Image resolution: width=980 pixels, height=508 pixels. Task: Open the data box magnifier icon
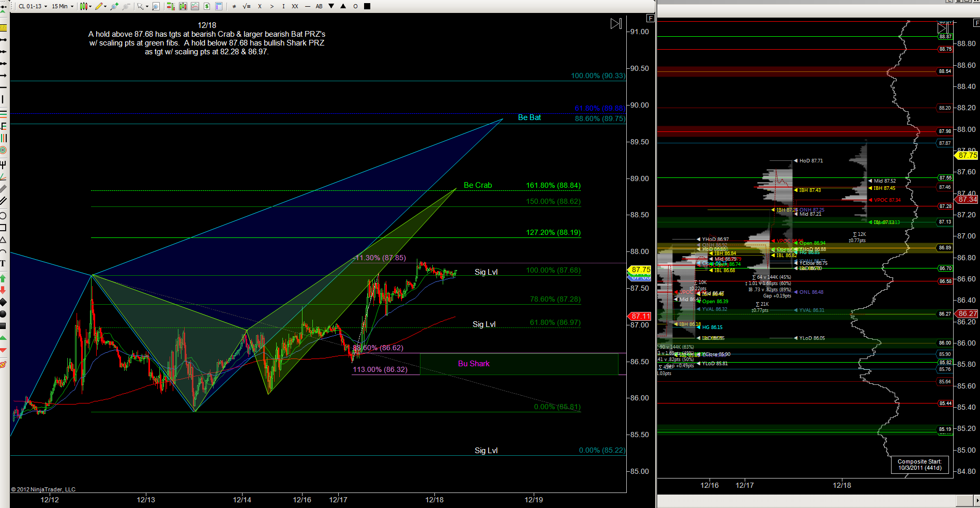point(156,6)
